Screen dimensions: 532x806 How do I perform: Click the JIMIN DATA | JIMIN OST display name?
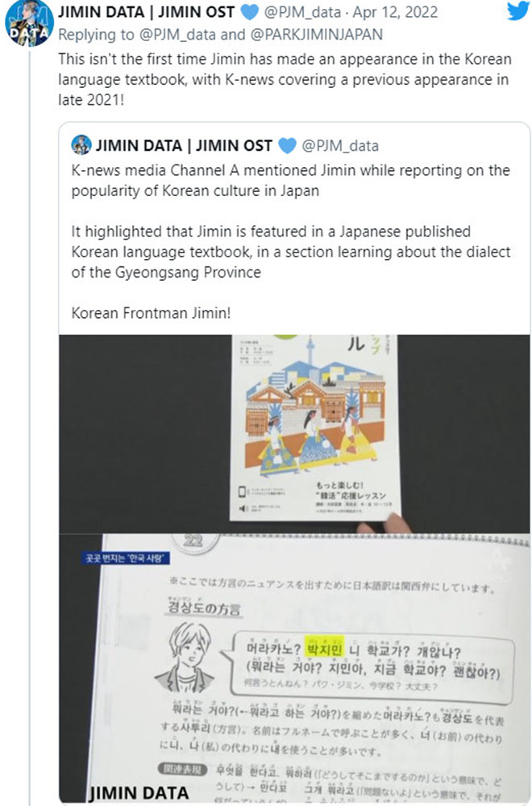(x=147, y=12)
